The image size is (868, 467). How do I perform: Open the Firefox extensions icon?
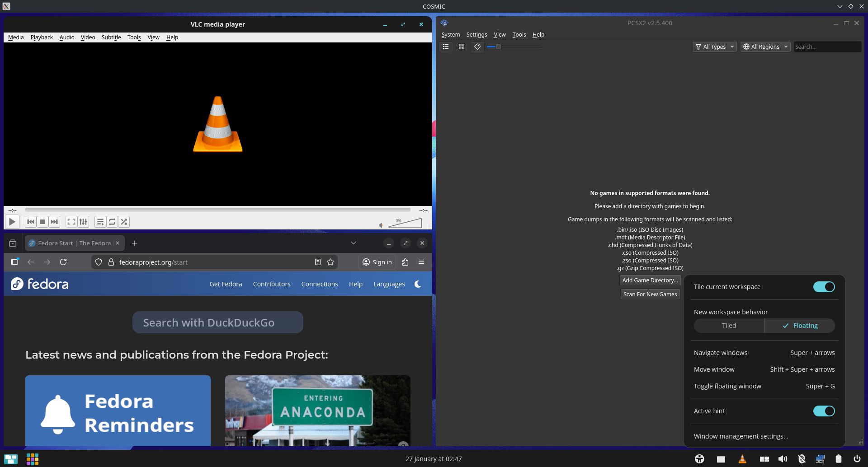click(406, 262)
